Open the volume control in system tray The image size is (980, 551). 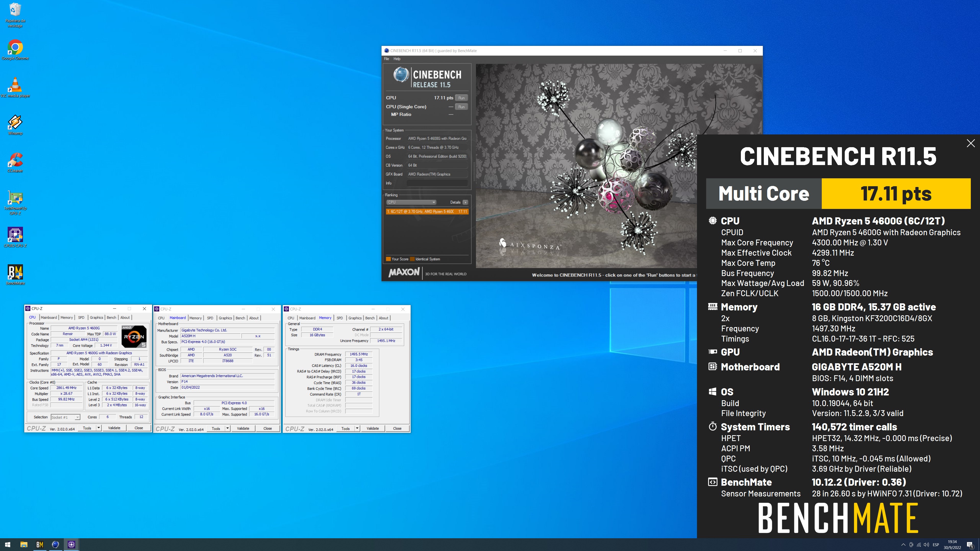point(926,545)
